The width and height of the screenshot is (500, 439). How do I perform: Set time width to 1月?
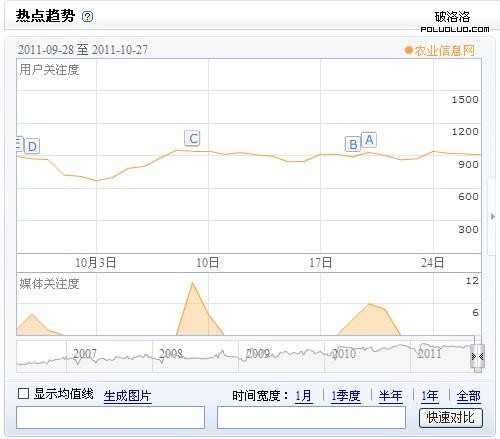point(304,396)
